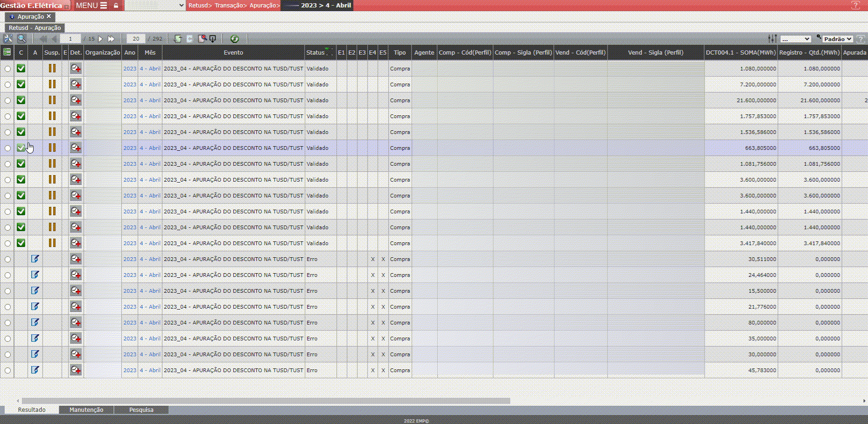Open the MENU hamburger button
The height and width of the screenshot is (424, 868).
(x=91, y=6)
